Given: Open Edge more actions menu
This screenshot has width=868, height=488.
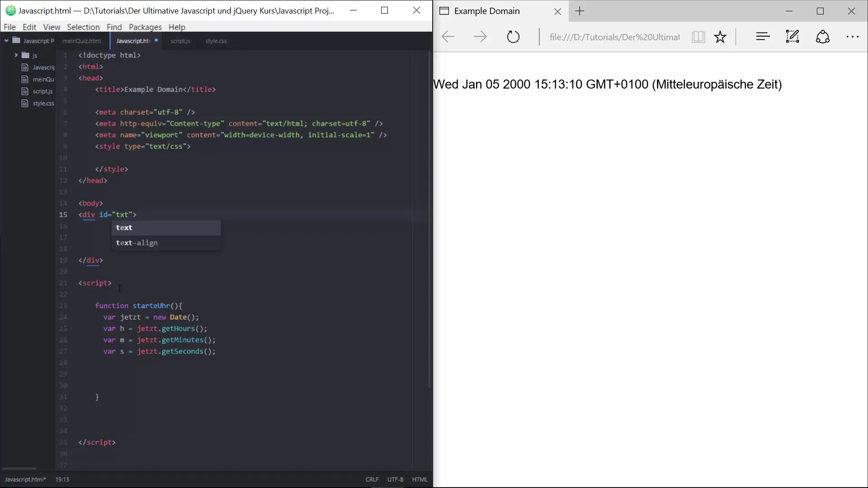Looking at the screenshot, I should pyautogui.click(x=852, y=37).
